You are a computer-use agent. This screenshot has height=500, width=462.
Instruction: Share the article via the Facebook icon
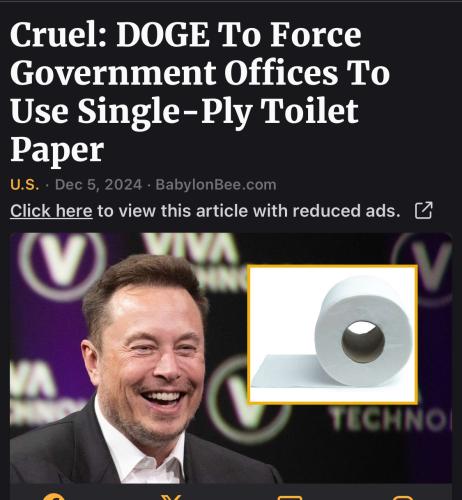pyautogui.click(x=54, y=497)
